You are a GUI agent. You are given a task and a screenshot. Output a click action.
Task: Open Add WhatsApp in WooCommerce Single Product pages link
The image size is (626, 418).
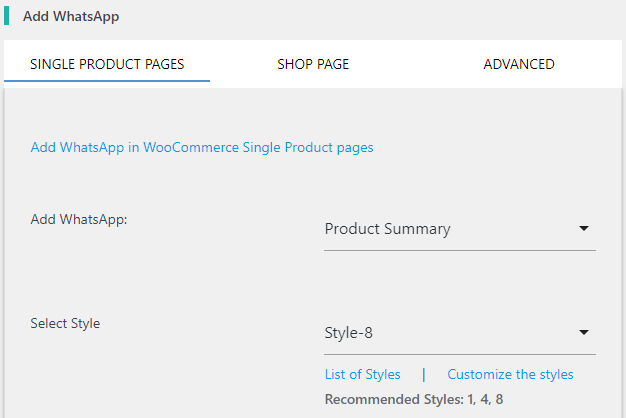pyautogui.click(x=202, y=147)
